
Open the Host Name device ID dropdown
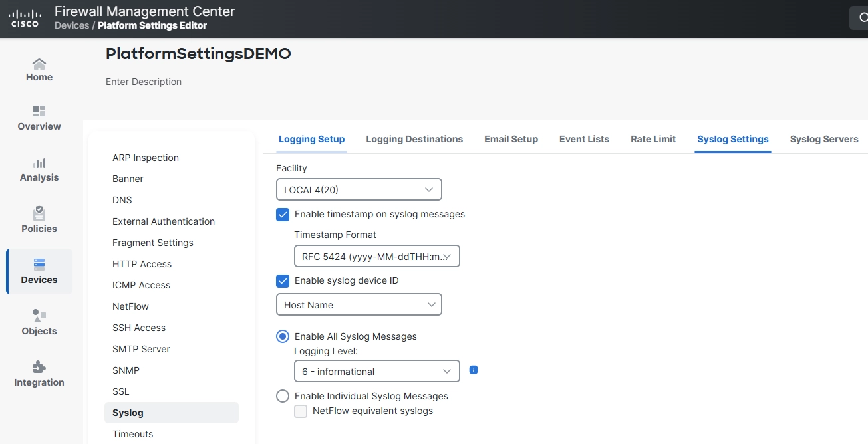[x=359, y=305]
